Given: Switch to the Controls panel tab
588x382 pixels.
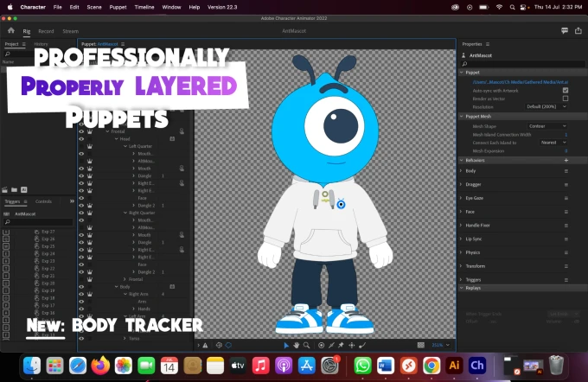Looking at the screenshot, I should tap(43, 201).
